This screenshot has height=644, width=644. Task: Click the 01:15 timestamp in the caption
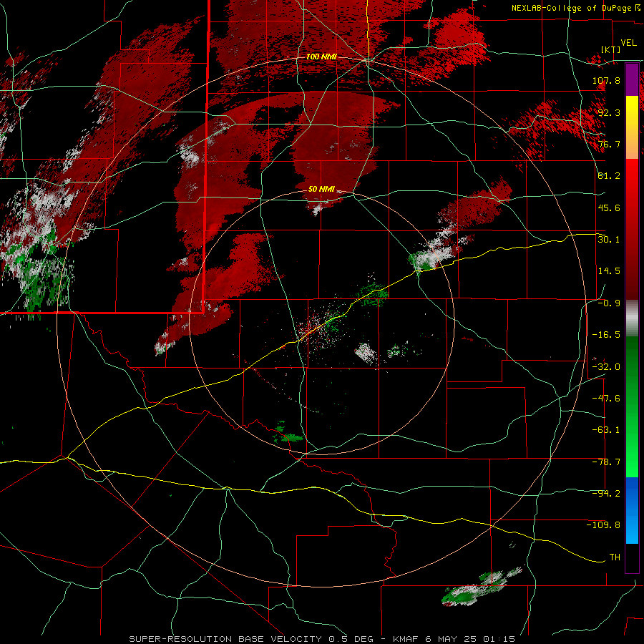[x=499, y=639]
